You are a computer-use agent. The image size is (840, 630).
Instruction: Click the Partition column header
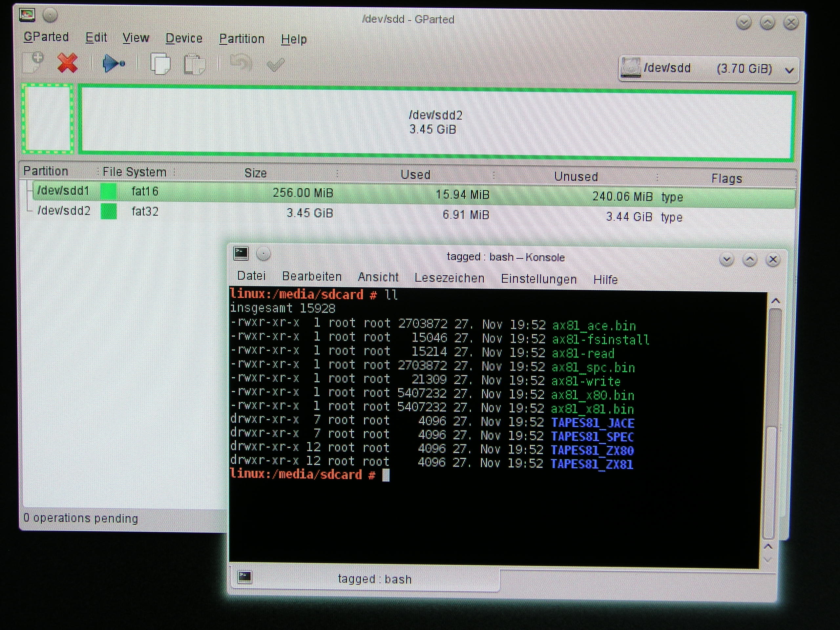(46, 171)
